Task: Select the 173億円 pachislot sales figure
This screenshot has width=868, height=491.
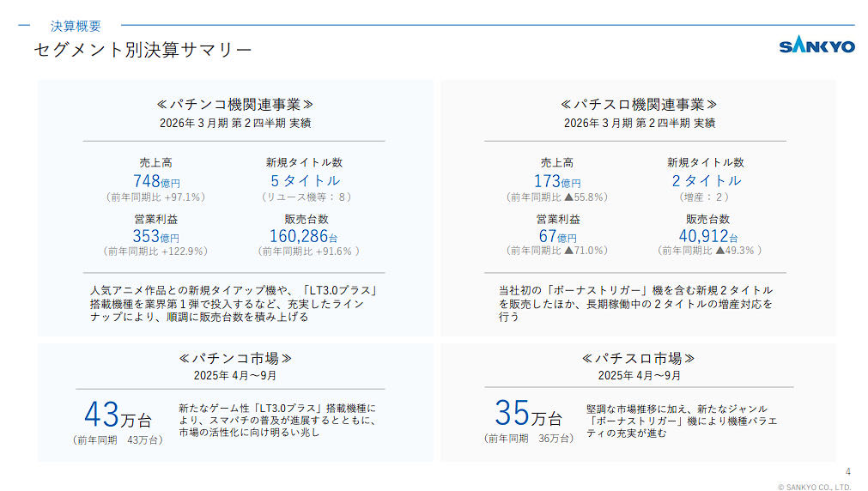Action: pyautogui.click(x=557, y=181)
